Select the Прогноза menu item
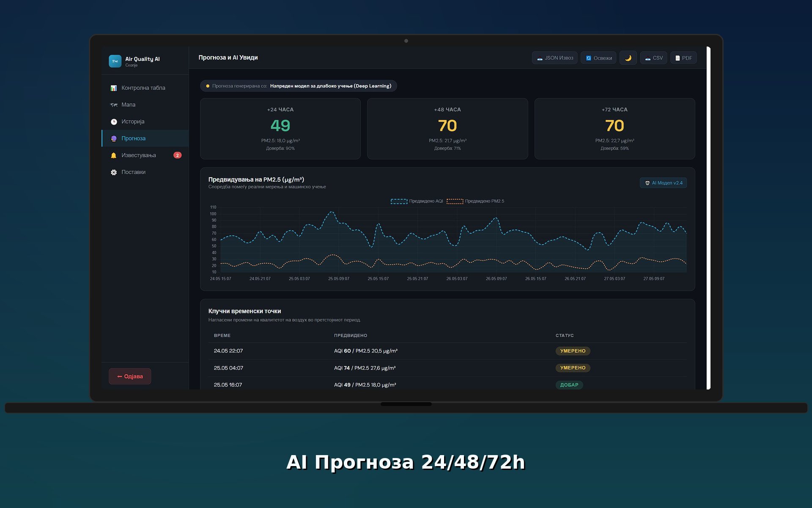This screenshot has width=812, height=508. 145,138
